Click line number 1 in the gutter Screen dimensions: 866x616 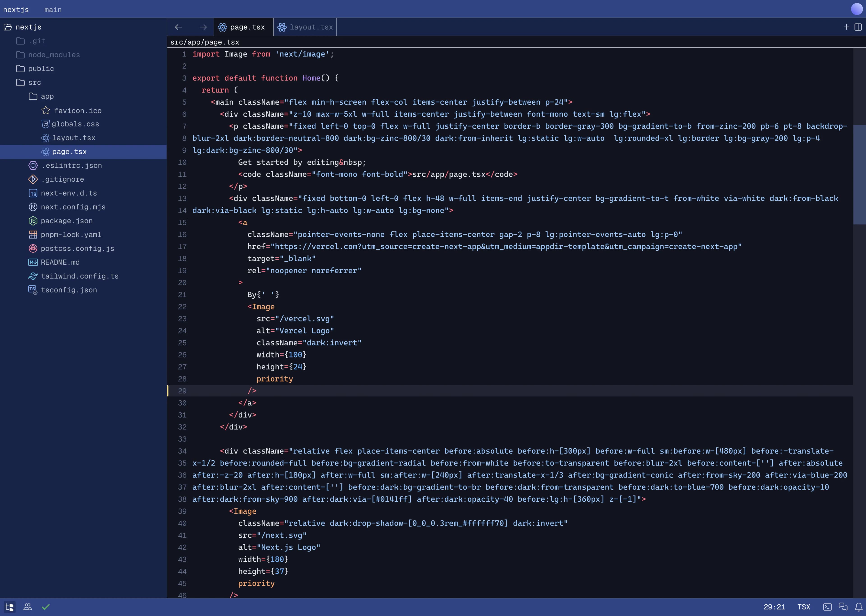pyautogui.click(x=184, y=54)
